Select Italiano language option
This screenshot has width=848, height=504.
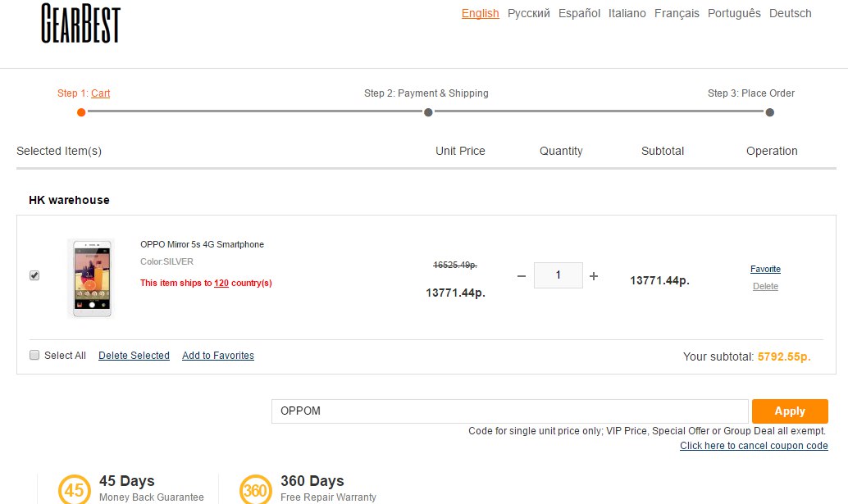pos(627,13)
